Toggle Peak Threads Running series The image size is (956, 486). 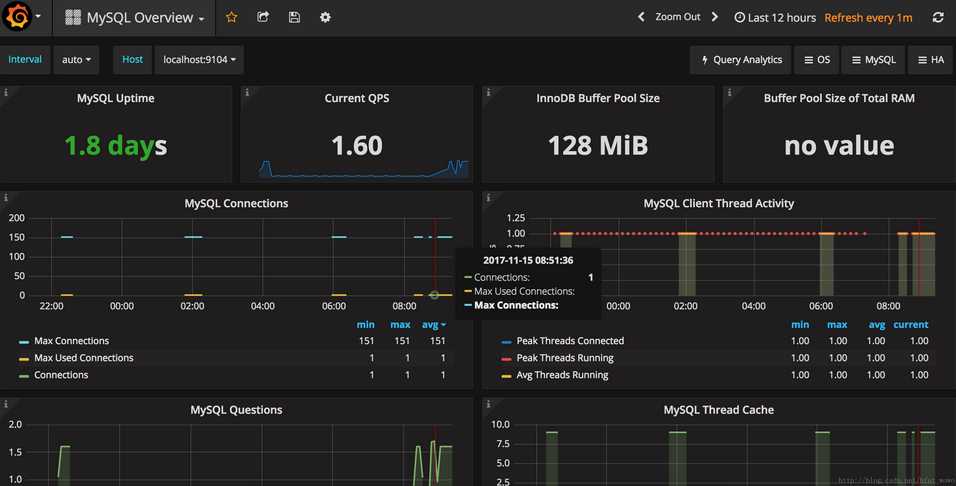[x=565, y=358]
